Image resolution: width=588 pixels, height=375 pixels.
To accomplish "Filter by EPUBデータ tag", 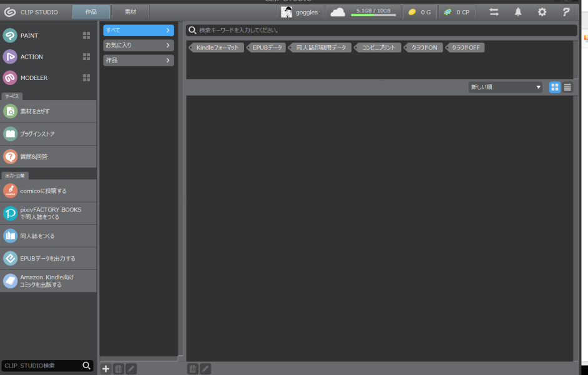I will 267,47.
